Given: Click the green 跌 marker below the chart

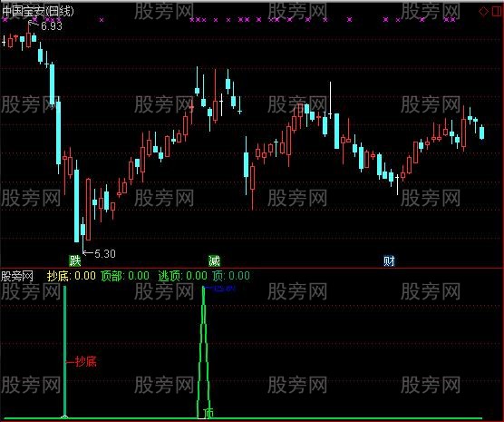Looking at the screenshot, I should (75, 260).
